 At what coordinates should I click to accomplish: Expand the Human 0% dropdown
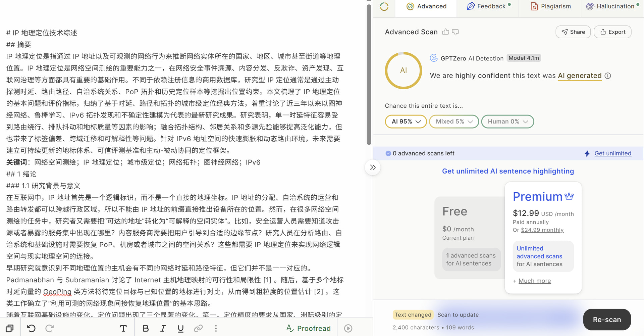(x=507, y=122)
